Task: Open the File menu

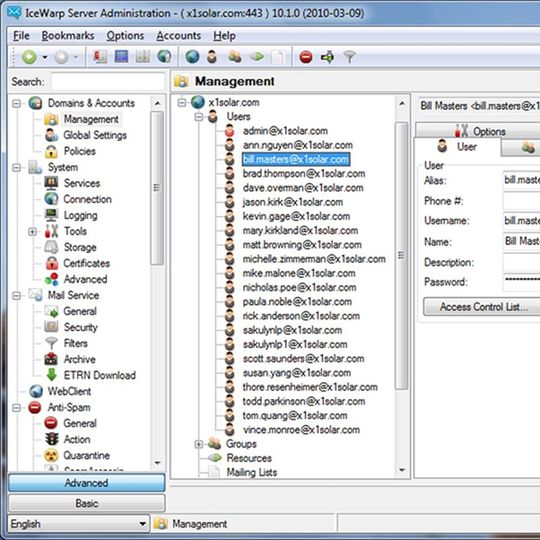Action: pyautogui.click(x=21, y=35)
